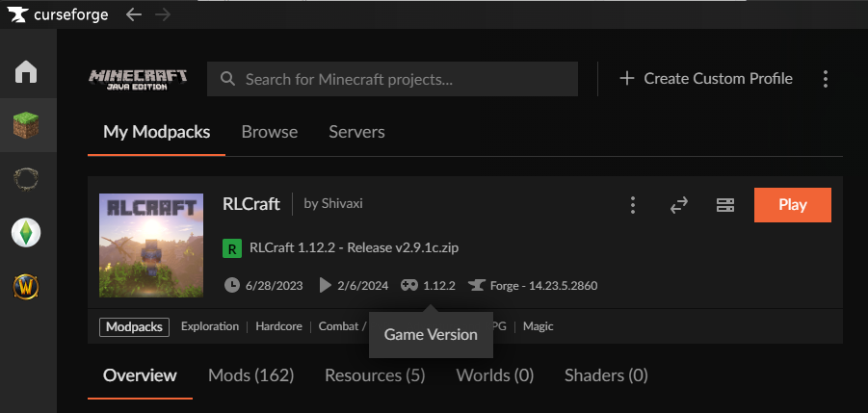The width and height of the screenshot is (868, 413).
Task: Open the Elder Scrolls Online game icon
Action: point(26,179)
